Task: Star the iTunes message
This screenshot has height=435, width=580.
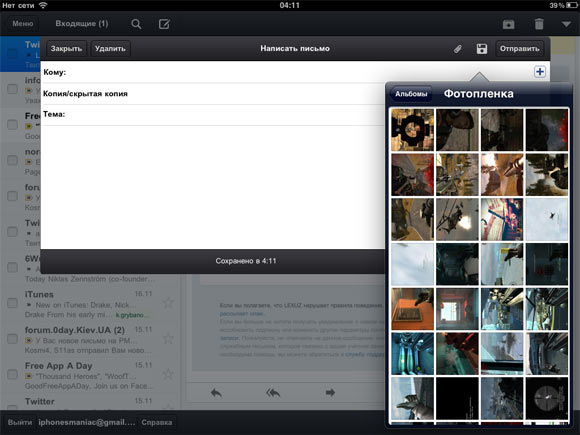Action: (x=168, y=303)
